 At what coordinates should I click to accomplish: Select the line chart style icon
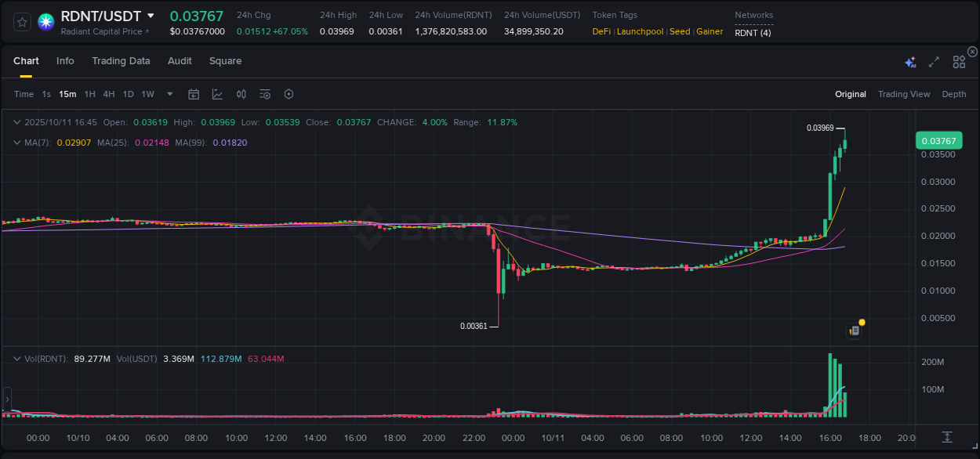(217, 93)
